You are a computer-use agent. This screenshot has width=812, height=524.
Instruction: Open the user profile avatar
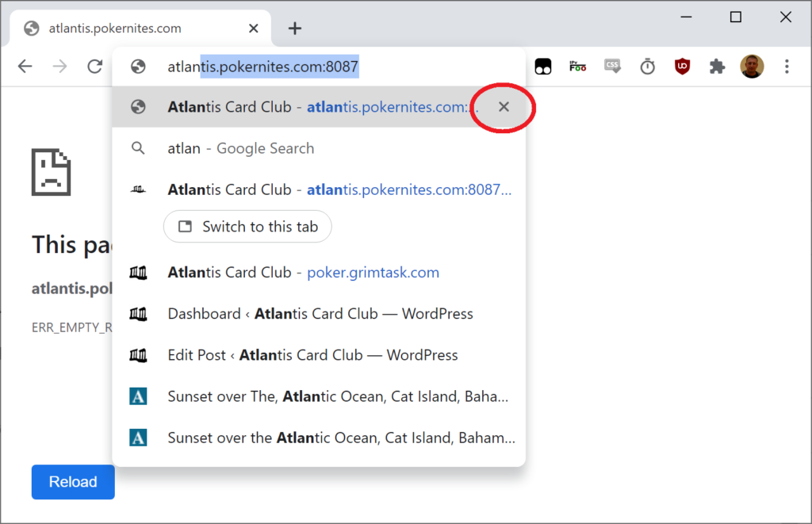[x=752, y=67]
